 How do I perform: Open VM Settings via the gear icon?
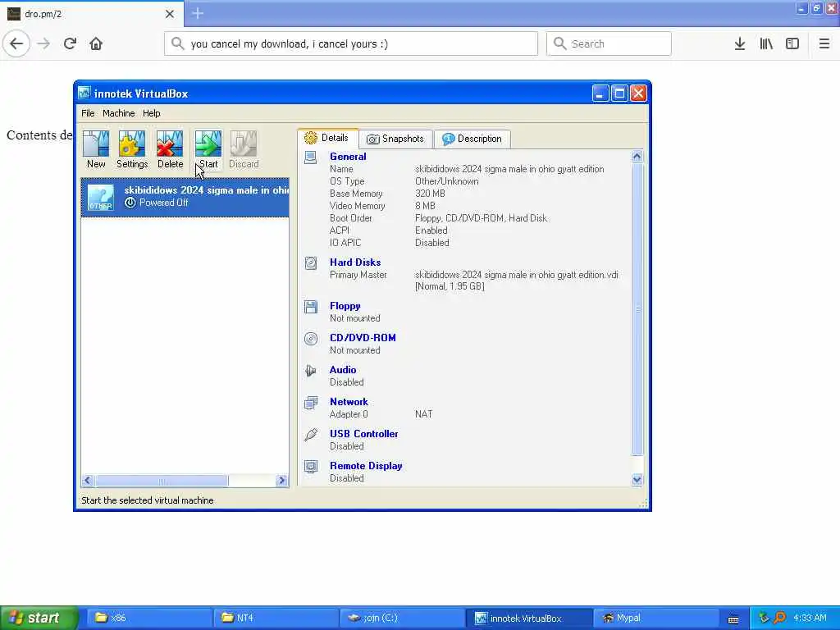coord(132,149)
